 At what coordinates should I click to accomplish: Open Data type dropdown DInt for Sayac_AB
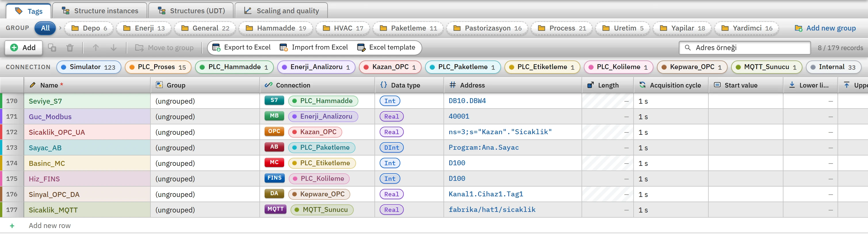point(391,147)
